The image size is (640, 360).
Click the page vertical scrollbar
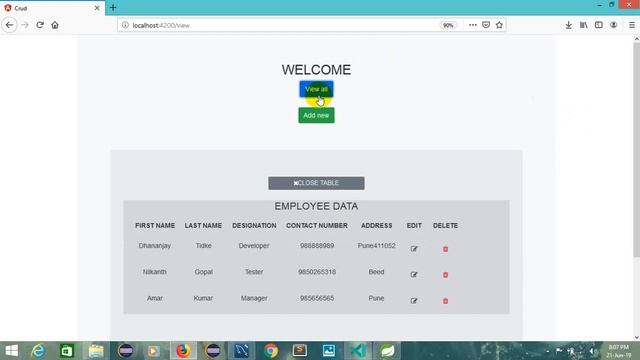636,149
